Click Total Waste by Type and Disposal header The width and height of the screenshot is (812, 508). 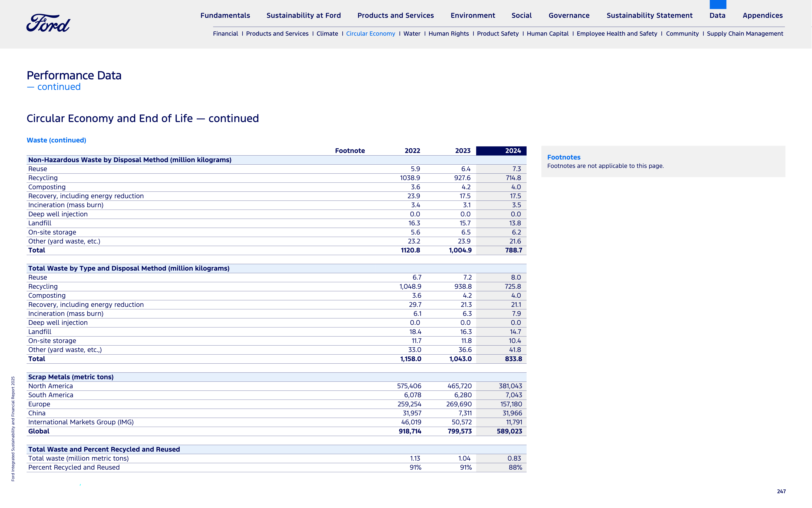point(129,268)
